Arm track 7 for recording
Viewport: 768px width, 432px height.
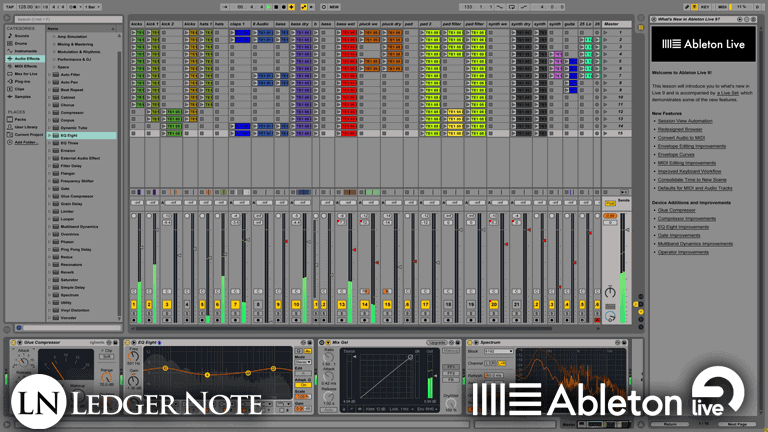click(x=236, y=320)
